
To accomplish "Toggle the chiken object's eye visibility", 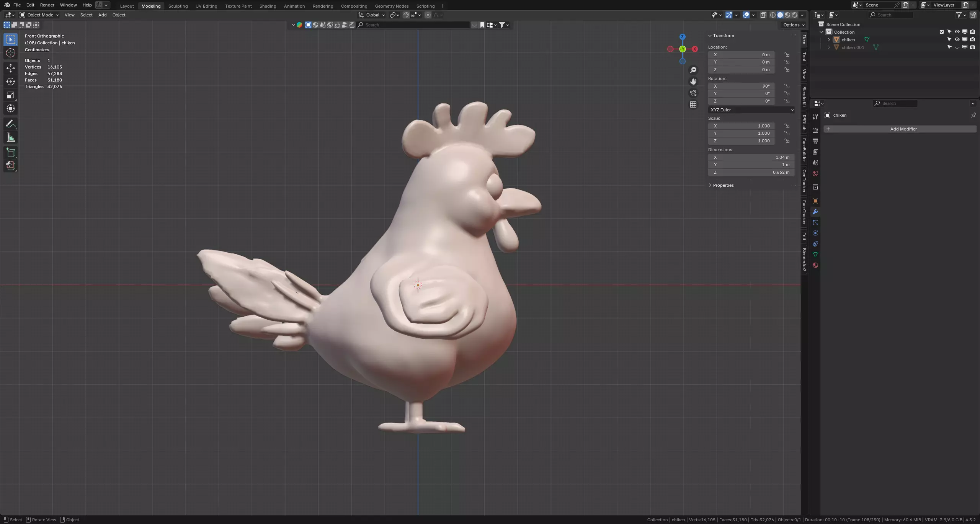I will point(957,39).
